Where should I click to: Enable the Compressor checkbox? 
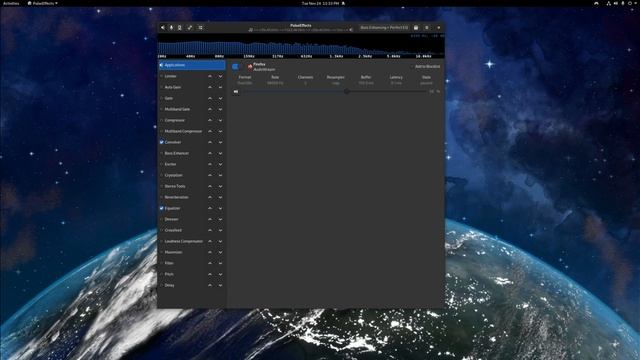pyautogui.click(x=161, y=120)
